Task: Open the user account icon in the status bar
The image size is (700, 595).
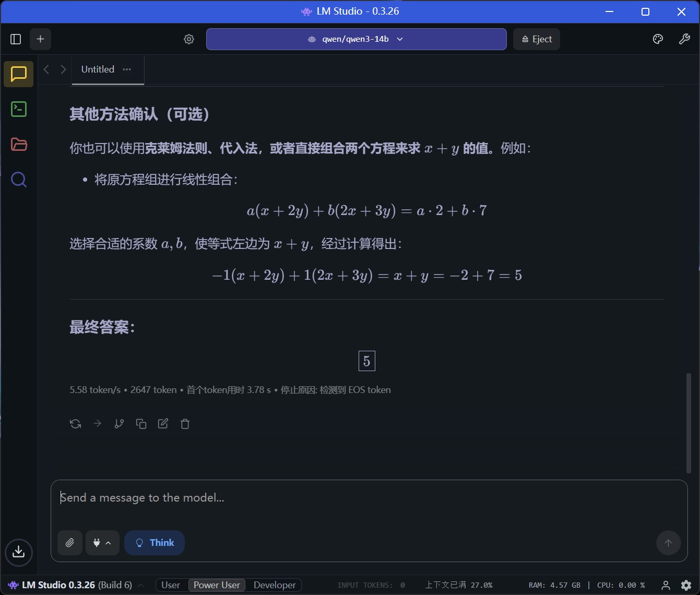Action: click(x=666, y=585)
